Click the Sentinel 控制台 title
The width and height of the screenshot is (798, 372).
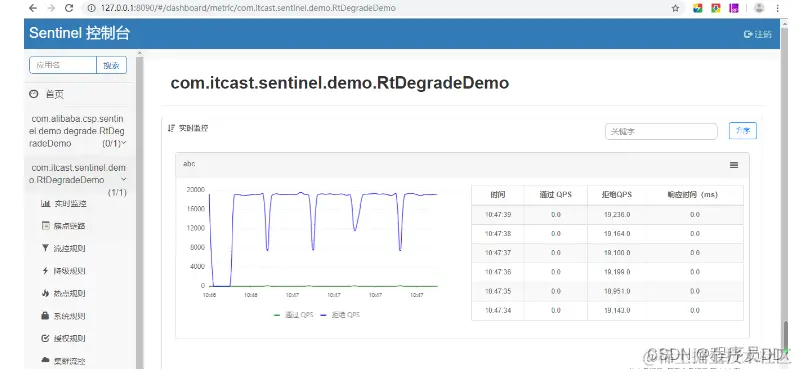point(79,34)
